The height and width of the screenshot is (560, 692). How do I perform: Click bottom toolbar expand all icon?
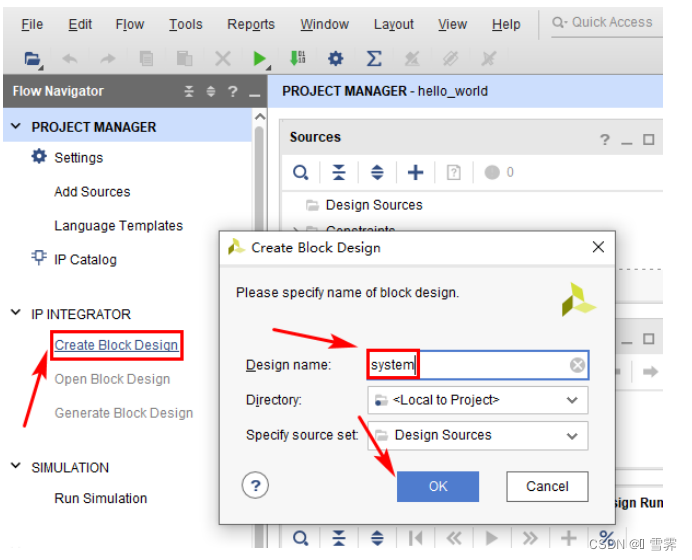click(377, 537)
